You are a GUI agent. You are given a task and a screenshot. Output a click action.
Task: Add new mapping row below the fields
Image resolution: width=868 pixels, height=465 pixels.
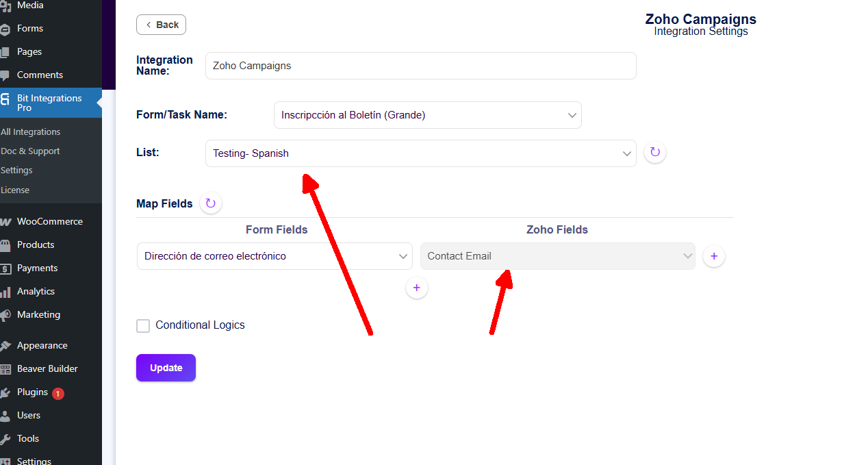[417, 288]
